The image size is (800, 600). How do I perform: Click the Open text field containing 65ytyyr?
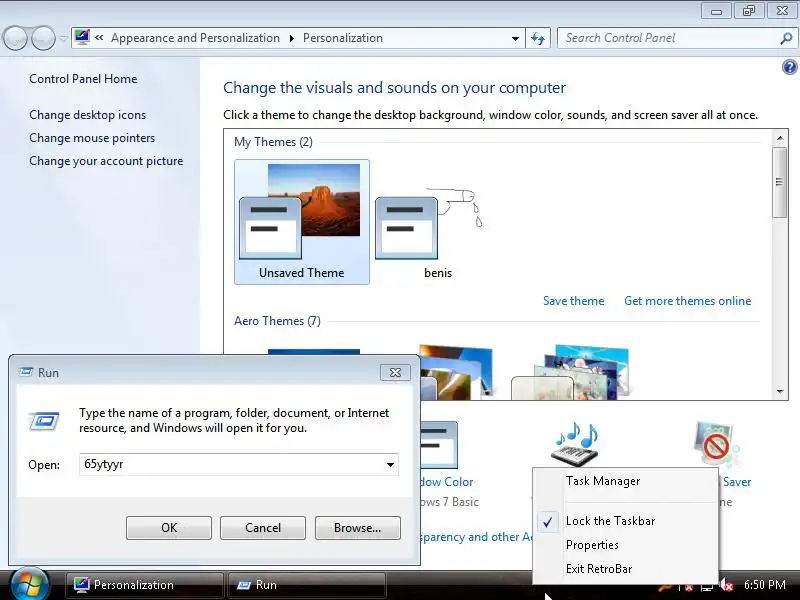(x=232, y=464)
